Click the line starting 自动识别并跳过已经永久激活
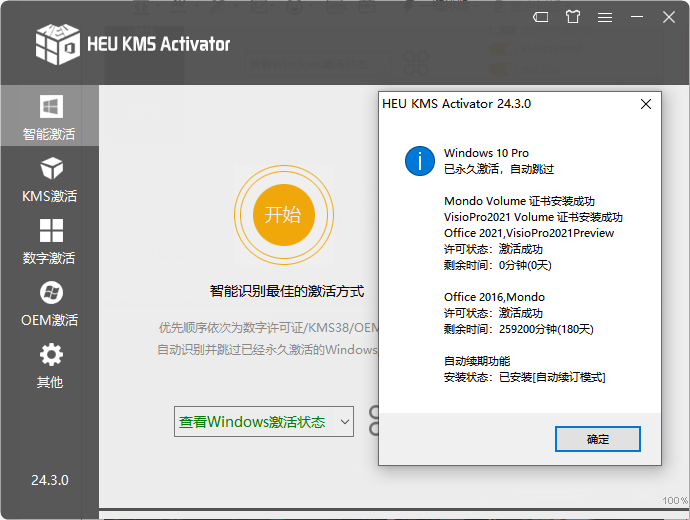Screen dimensions: 690x520 pyautogui.click(x=268, y=350)
